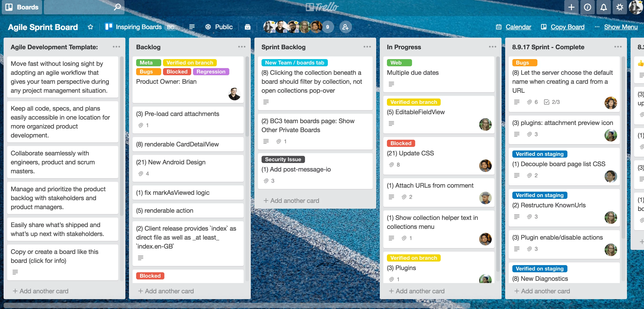Click the Calendar view icon

[x=498, y=26]
